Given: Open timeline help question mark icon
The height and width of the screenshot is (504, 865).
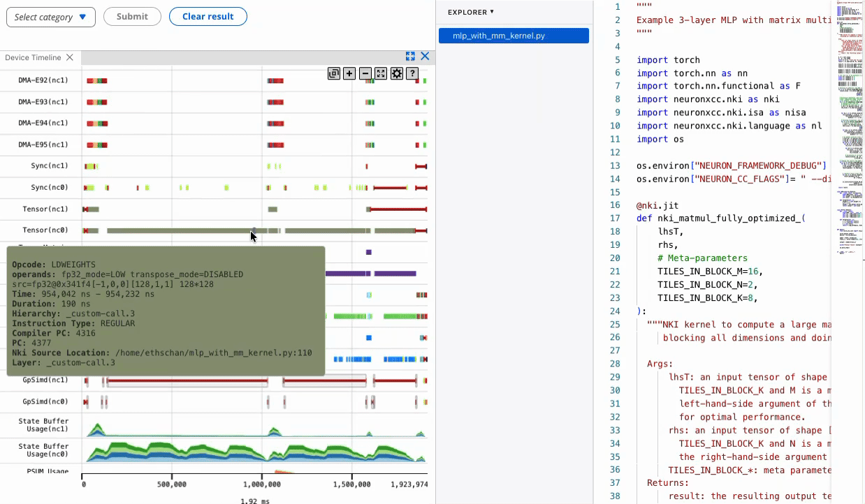Looking at the screenshot, I should (412, 73).
